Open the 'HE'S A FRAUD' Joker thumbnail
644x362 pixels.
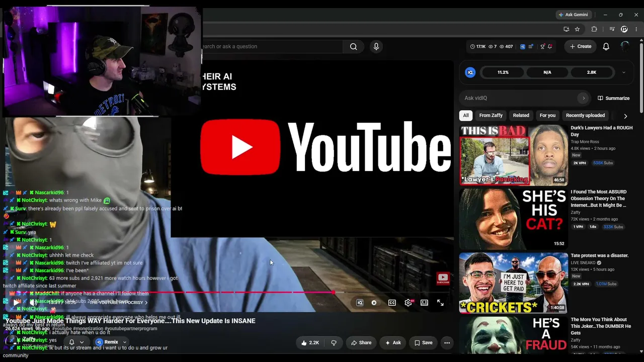tap(513, 334)
